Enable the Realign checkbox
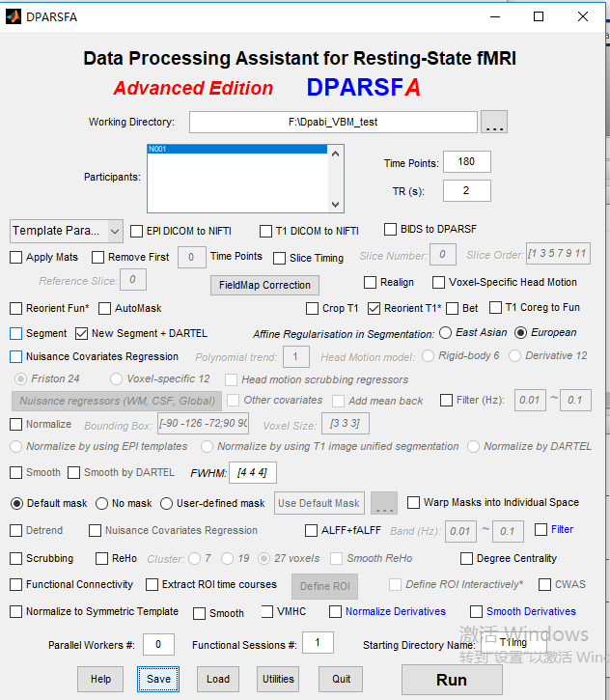This screenshot has width=610, height=700. pyautogui.click(x=370, y=283)
